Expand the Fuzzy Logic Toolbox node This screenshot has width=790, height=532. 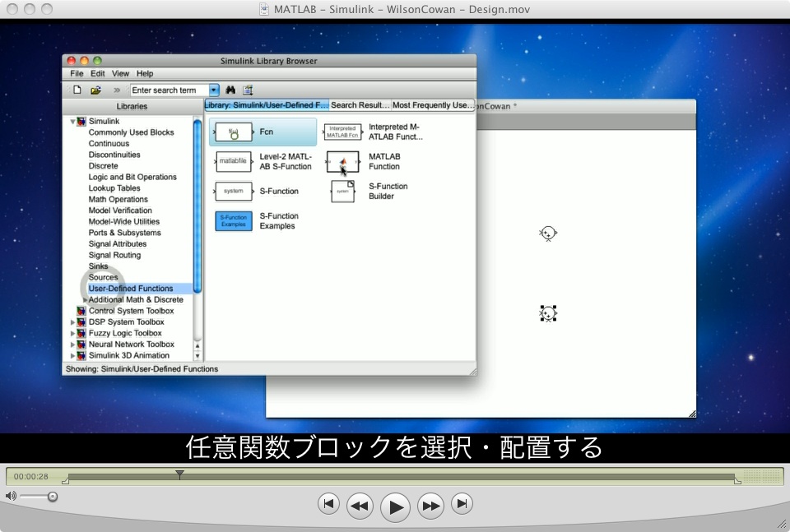coord(72,334)
